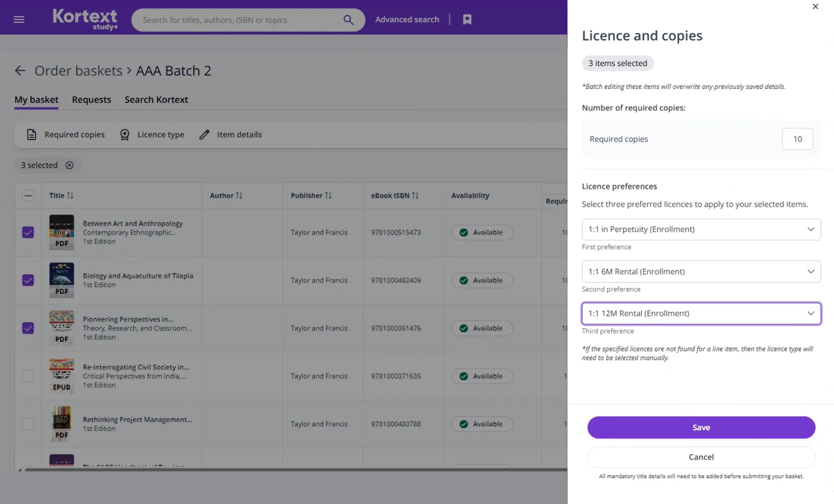Open the bookmark icon in header

(467, 20)
